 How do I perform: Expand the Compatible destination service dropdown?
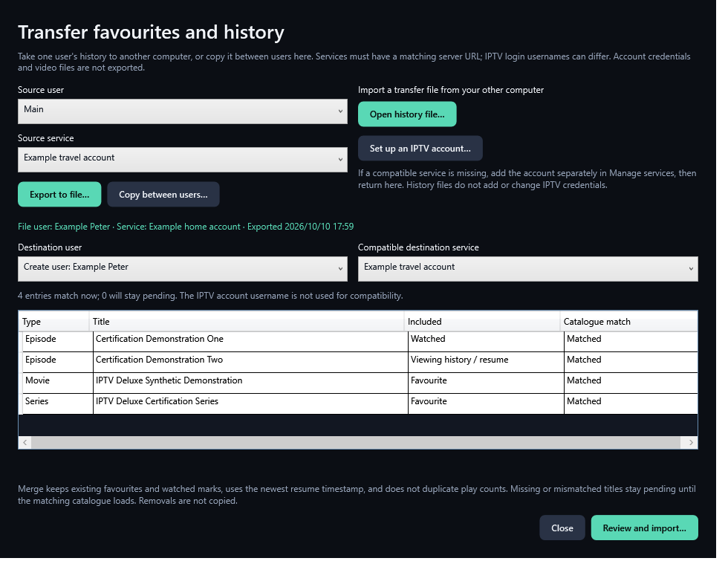coord(528,269)
